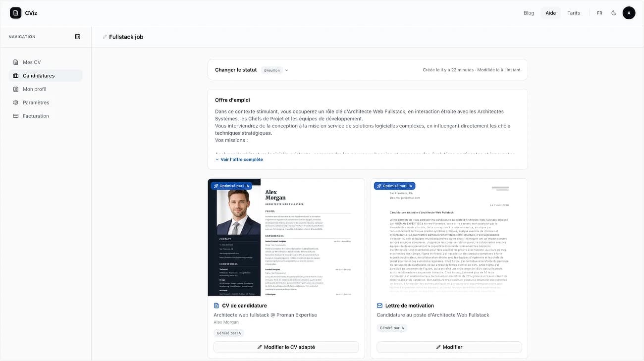Open Facturation page

pos(46,116)
